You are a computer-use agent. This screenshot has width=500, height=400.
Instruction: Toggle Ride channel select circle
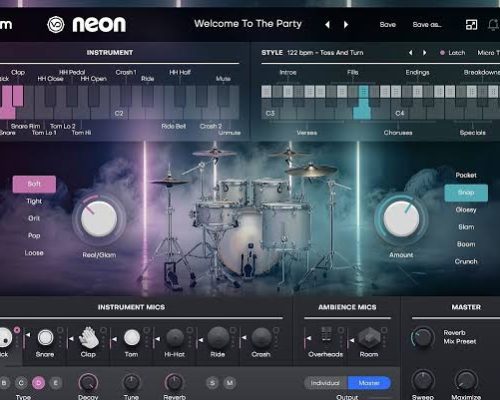click(x=233, y=330)
